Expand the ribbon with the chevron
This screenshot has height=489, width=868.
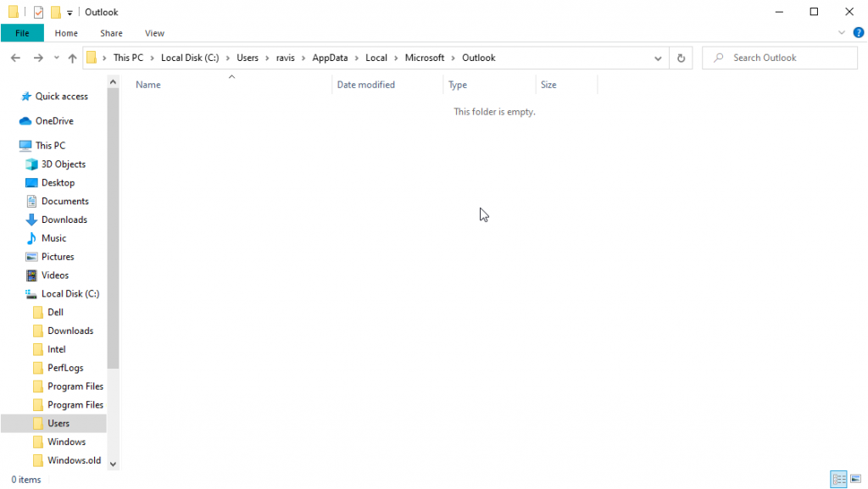pos(842,33)
